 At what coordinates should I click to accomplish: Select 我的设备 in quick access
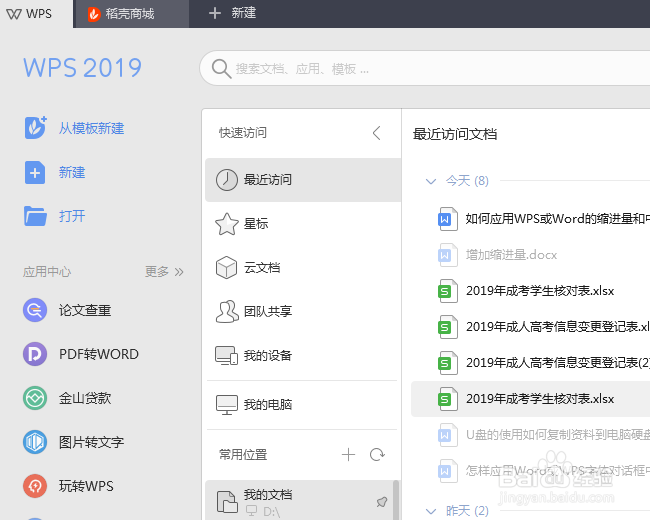303,355
